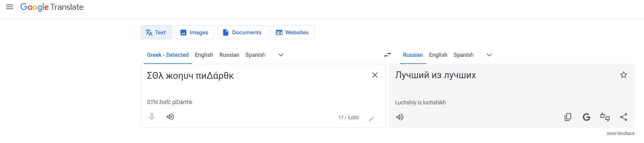Open the main hamburger menu

point(10,7)
